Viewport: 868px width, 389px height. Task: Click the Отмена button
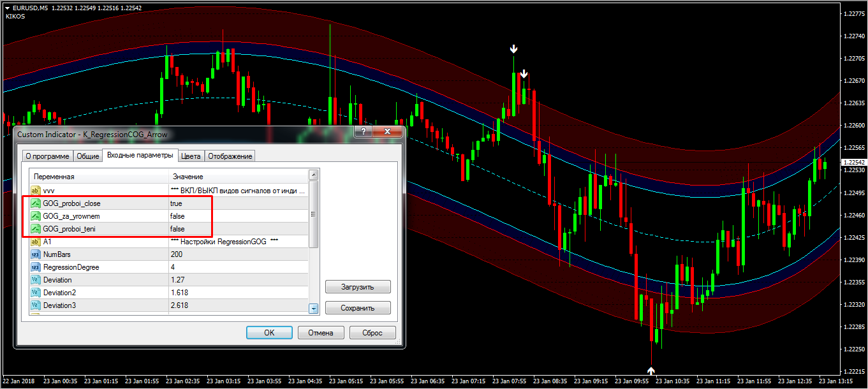320,333
